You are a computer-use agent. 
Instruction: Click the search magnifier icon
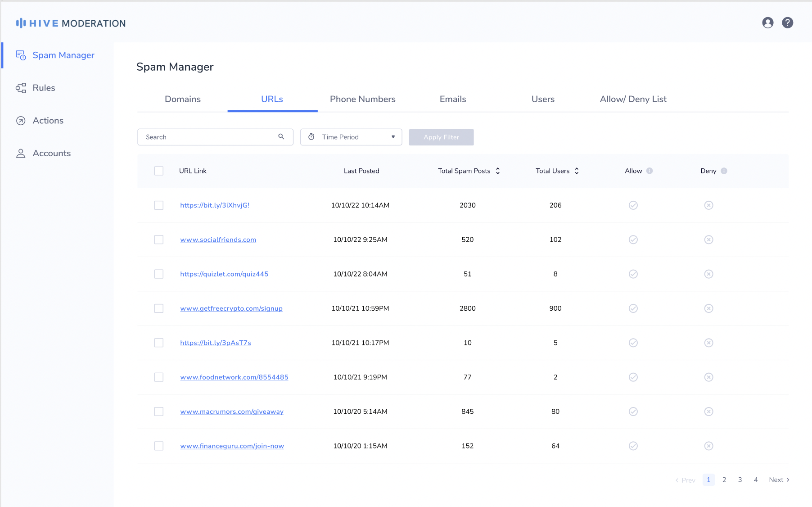point(281,137)
